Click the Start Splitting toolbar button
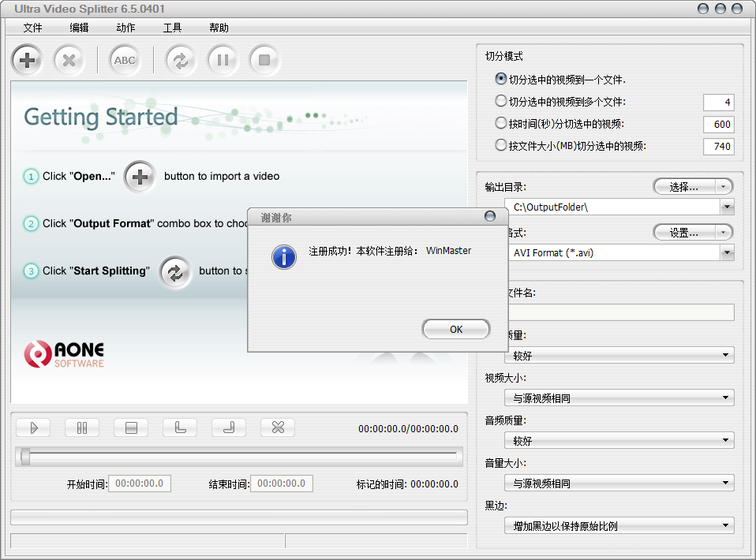The height and width of the screenshot is (560, 756). click(x=181, y=60)
